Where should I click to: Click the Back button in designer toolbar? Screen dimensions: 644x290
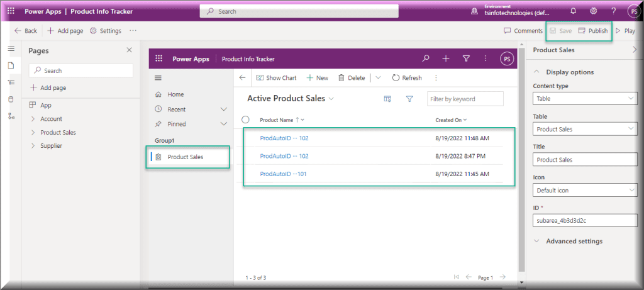[25, 31]
